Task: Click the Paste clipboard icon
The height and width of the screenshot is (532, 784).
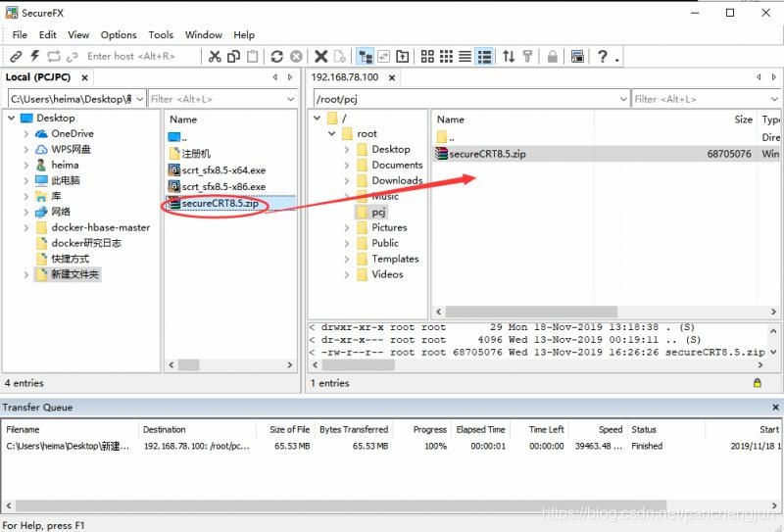Action: (253, 57)
